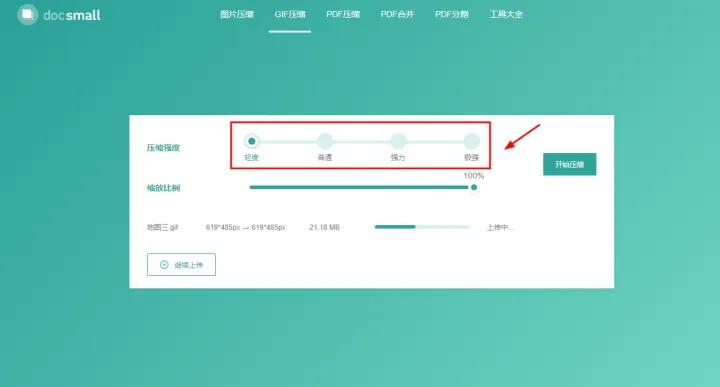Click the 压缩强度 label
The height and width of the screenshot is (387, 720).
click(x=163, y=148)
